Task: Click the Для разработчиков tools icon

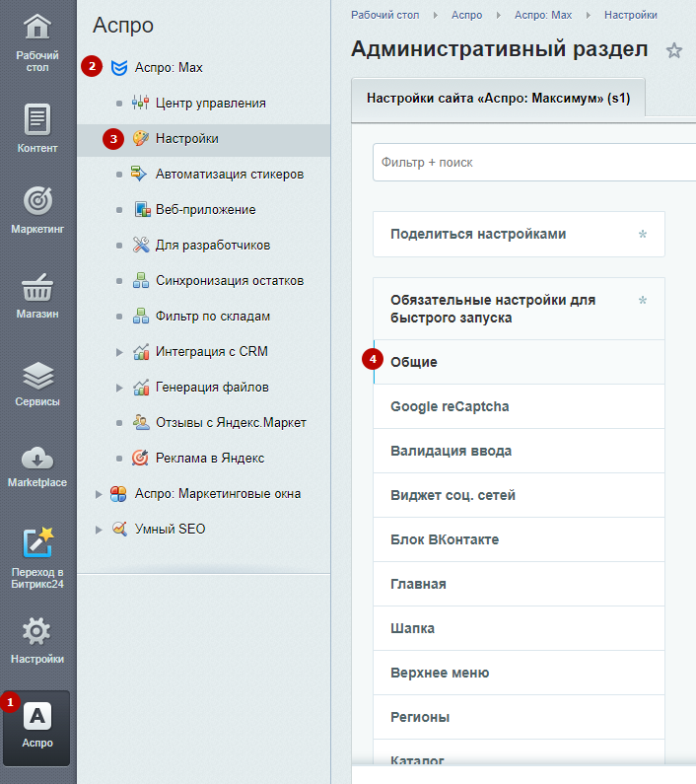Action: pyautogui.click(x=141, y=245)
